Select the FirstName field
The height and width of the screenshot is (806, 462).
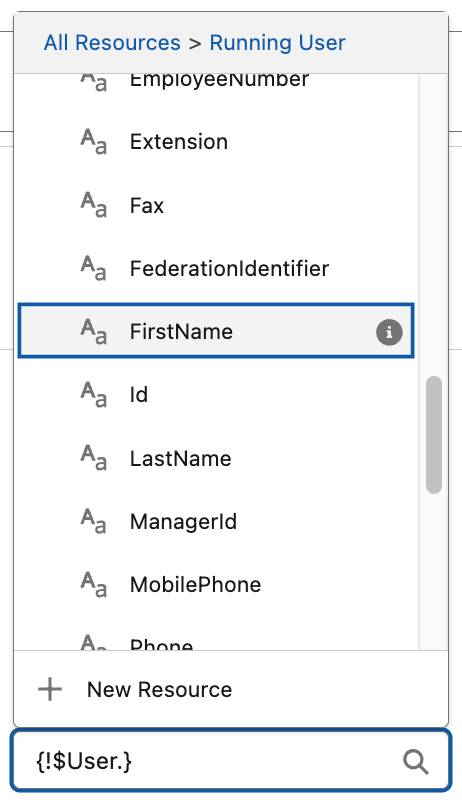(216, 331)
